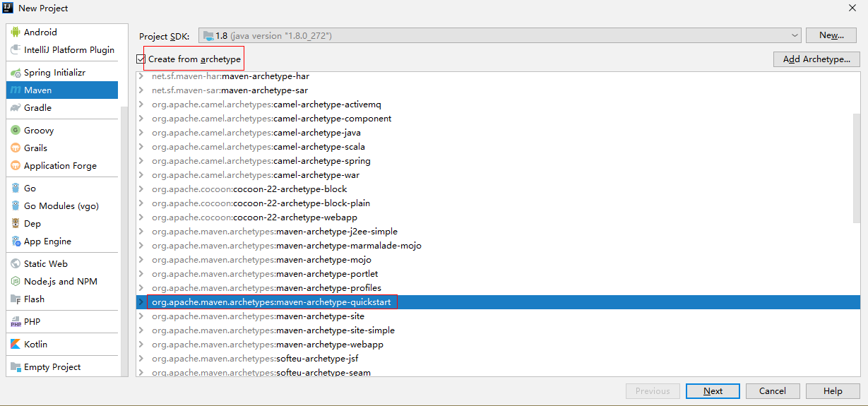
Task: Click the Android icon in the project types
Action: point(16,32)
